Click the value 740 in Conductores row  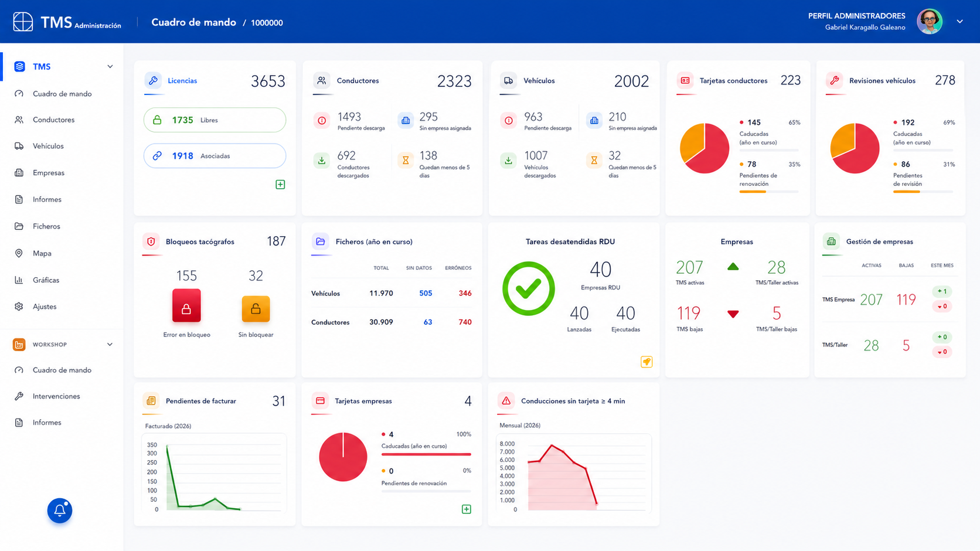(465, 322)
